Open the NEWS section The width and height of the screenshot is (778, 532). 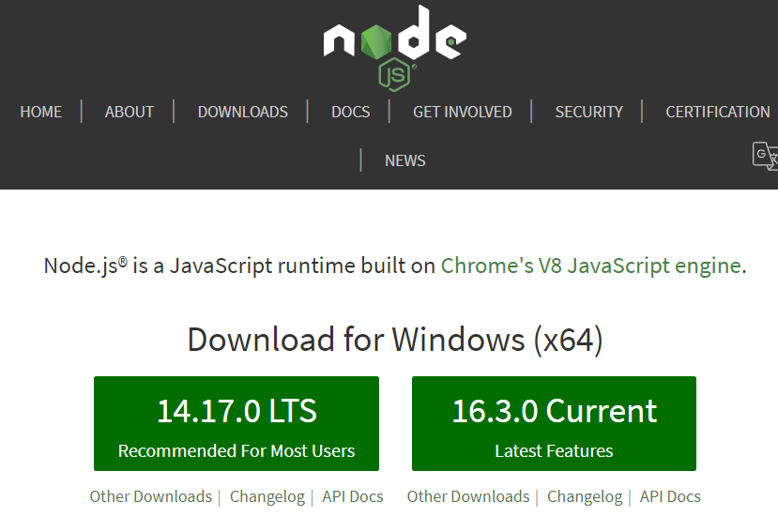click(405, 160)
